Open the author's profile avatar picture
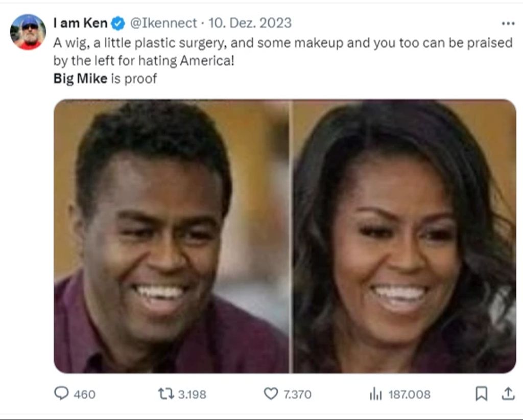Viewport: 523px width, 420px height. tap(28, 32)
